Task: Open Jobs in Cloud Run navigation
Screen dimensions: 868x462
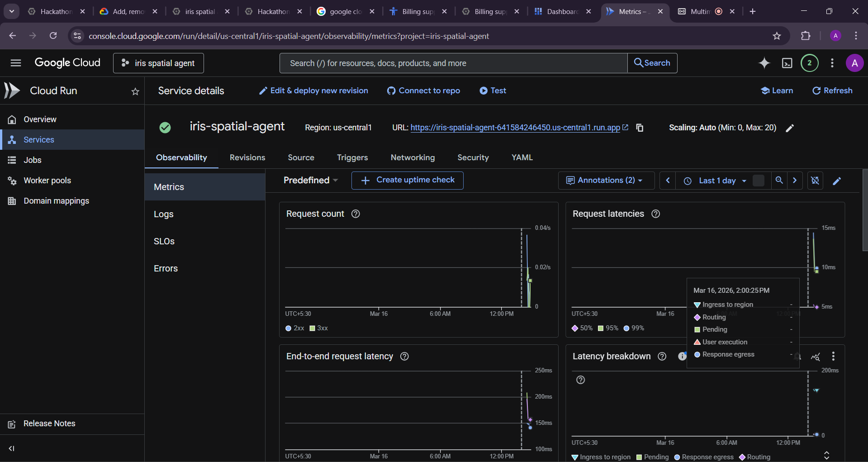Action: (x=72, y=160)
